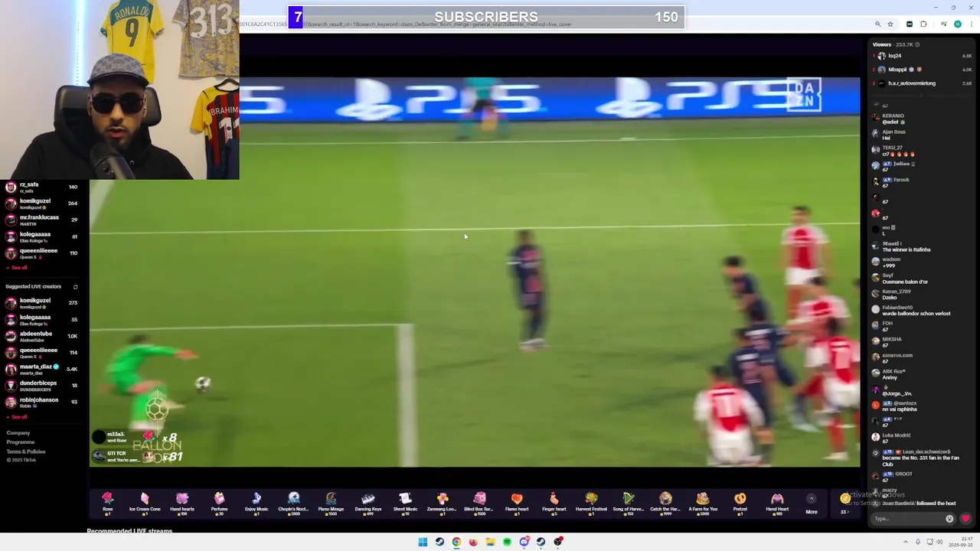The width and height of the screenshot is (980, 551).
Task: Open Chrome profile avatar H
Action: click(x=957, y=24)
